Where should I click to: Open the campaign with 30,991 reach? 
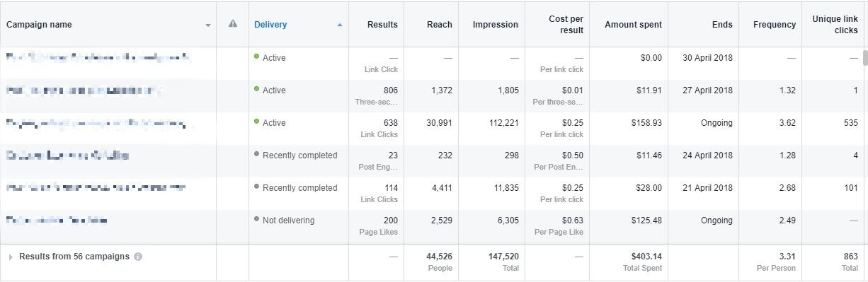click(96, 123)
